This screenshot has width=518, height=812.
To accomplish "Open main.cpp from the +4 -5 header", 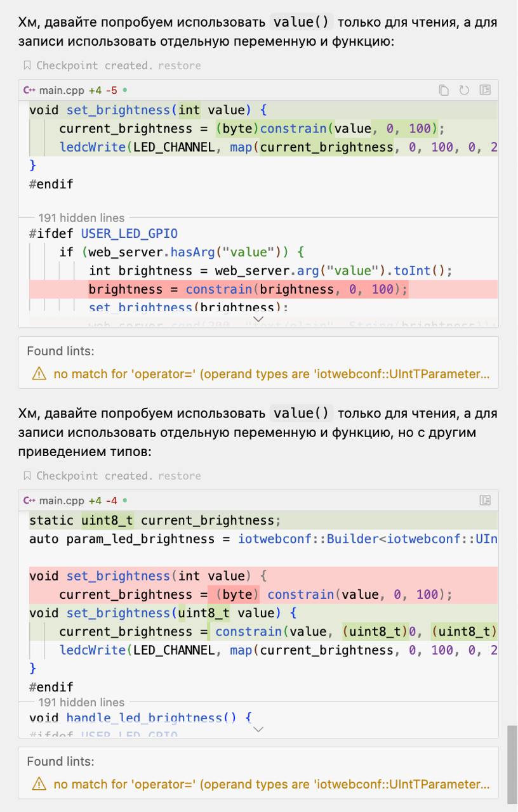I will click(62, 90).
